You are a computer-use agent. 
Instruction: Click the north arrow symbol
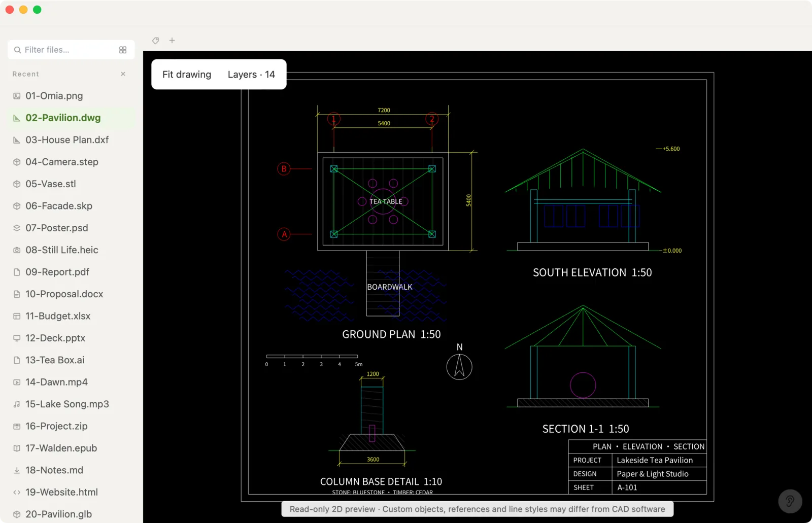click(x=459, y=367)
